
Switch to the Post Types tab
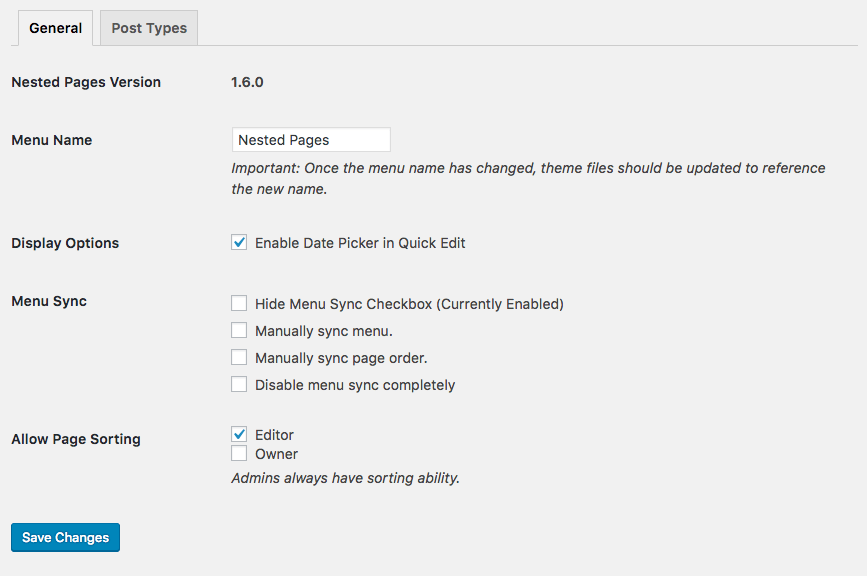click(x=149, y=28)
